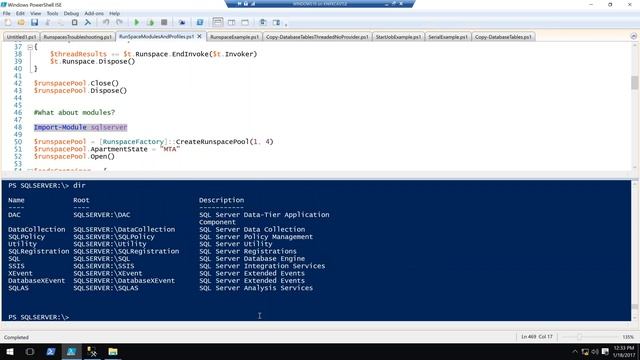This screenshot has height=360, width=640.
Task: Open the Windows Start menu
Action: (10, 351)
